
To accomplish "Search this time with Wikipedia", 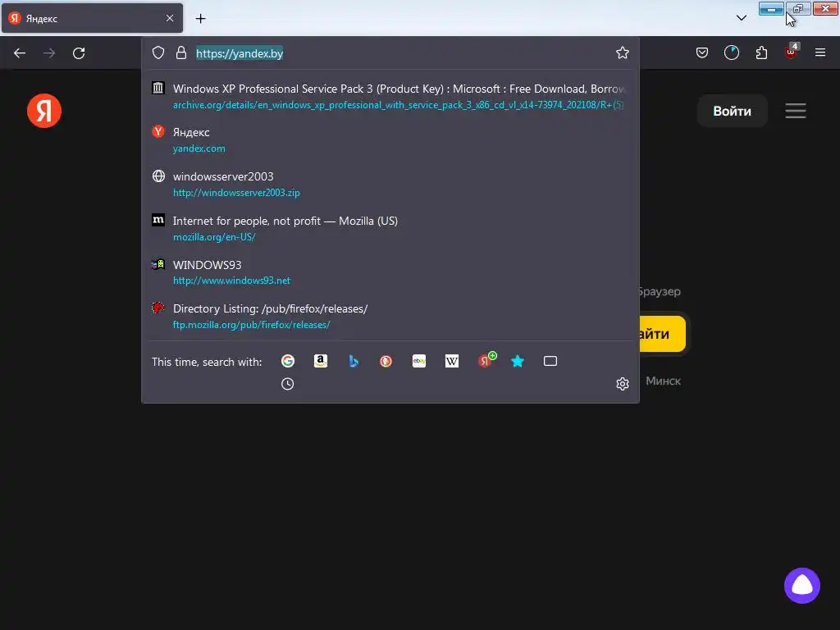I will pos(452,361).
